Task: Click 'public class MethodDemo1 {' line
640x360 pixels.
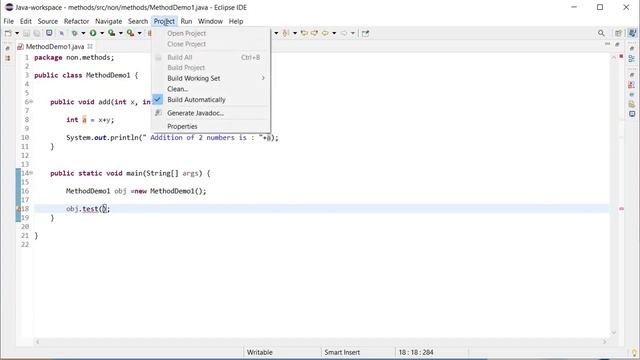Action: (86, 76)
